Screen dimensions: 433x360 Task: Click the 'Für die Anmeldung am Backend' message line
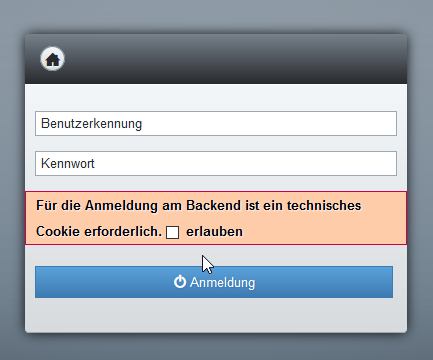198,206
